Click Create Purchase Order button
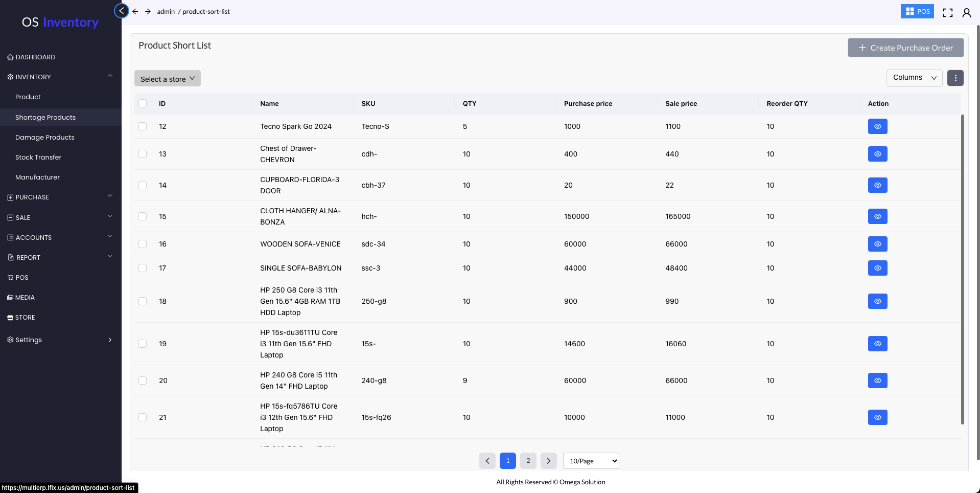The height and width of the screenshot is (493, 980). point(905,48)
